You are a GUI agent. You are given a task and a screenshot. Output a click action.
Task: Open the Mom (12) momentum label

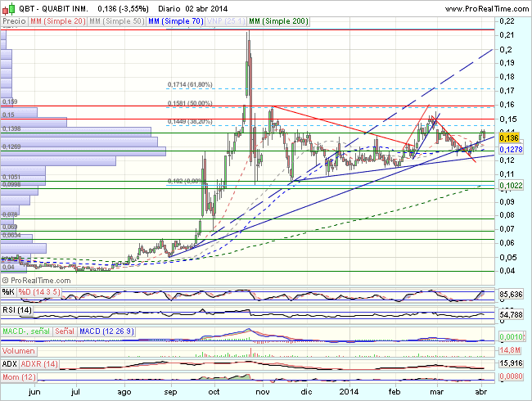coord(19,377)
